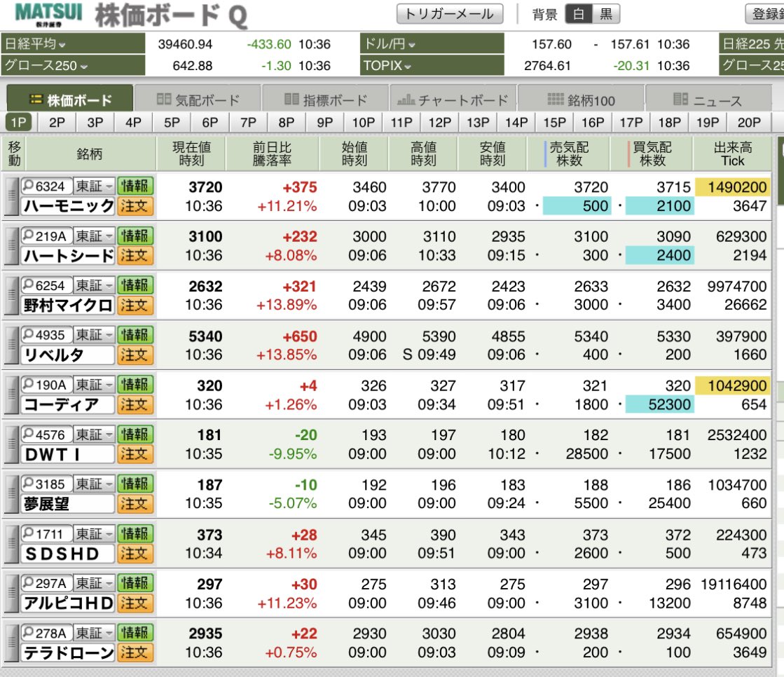Open the TOPIX dropdown

(432, 65)
